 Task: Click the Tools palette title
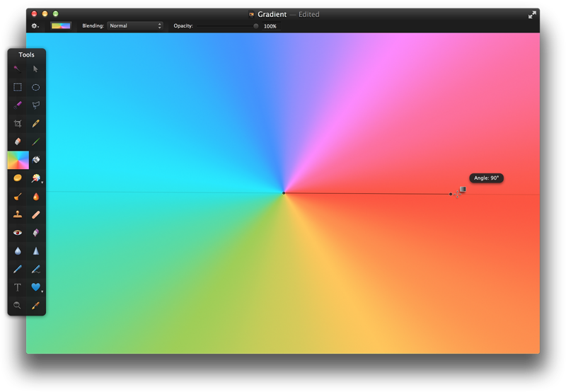[26, 55]
